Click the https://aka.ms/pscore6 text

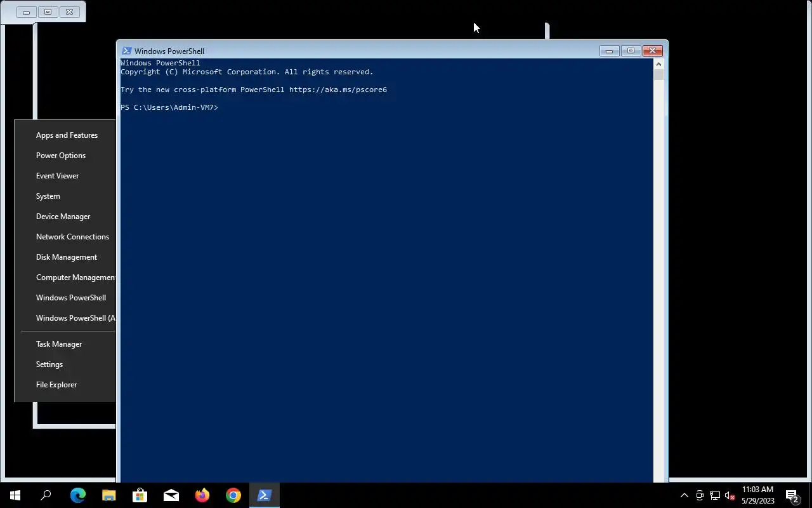[338, 90]
